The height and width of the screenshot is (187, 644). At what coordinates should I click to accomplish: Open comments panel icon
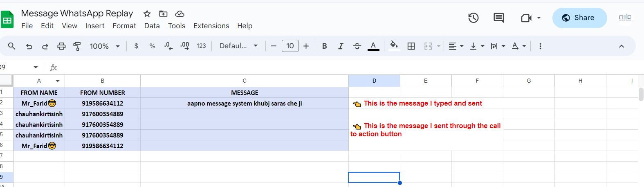pyautogui.click(x=498, y=18)
